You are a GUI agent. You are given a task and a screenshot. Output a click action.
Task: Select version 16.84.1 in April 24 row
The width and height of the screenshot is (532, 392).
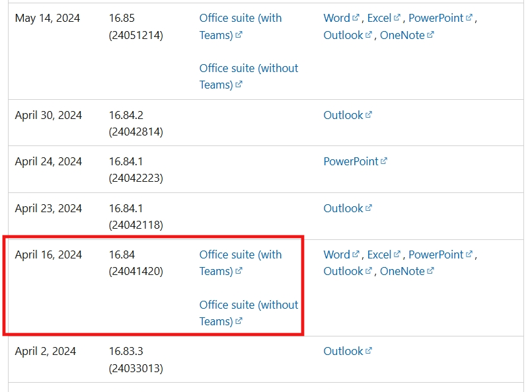(x=126, y=161)
